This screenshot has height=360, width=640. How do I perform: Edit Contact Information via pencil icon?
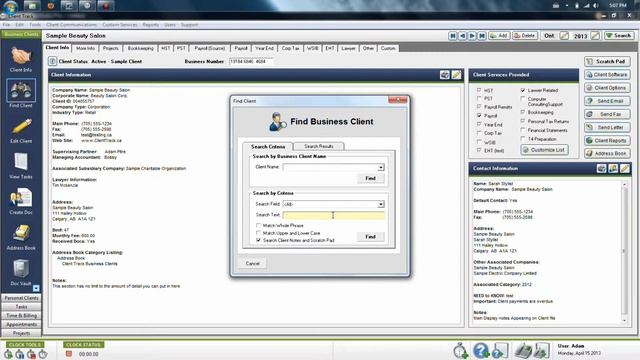pyautogui.click(x=624, y=168)
